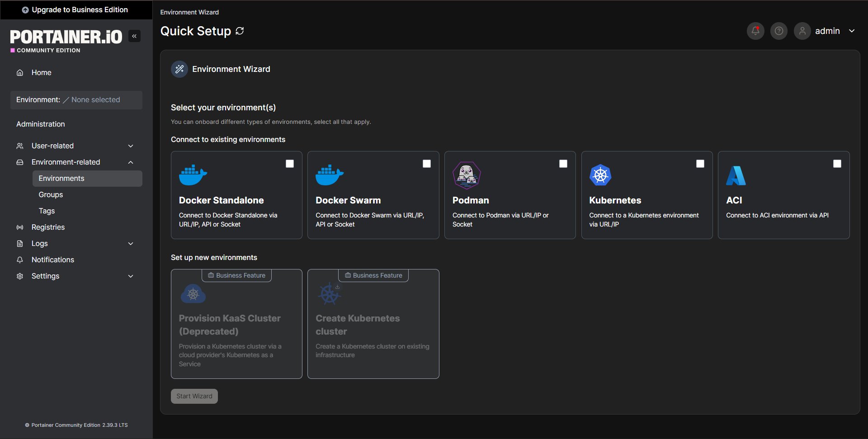The height and width of the screenshot is (439, 868).
Task: Click the 'Create Kubernetes cluster' title
Action: click(358, 325)
